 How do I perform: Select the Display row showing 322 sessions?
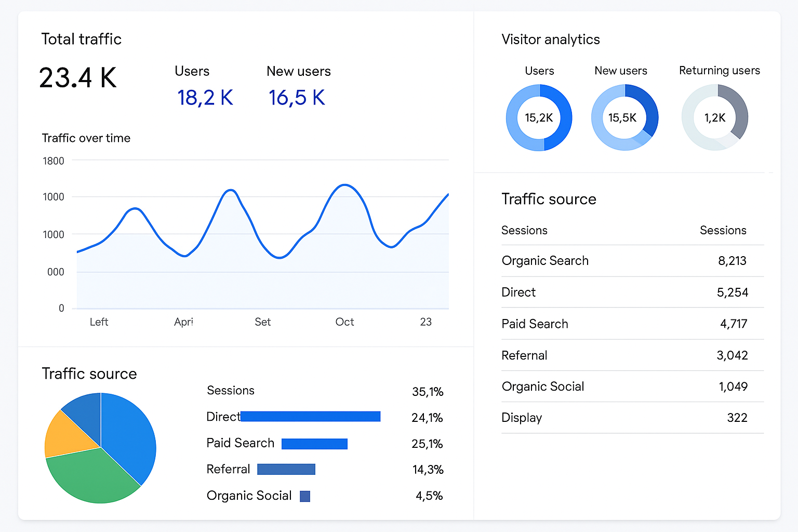click(x=632, y=418)
